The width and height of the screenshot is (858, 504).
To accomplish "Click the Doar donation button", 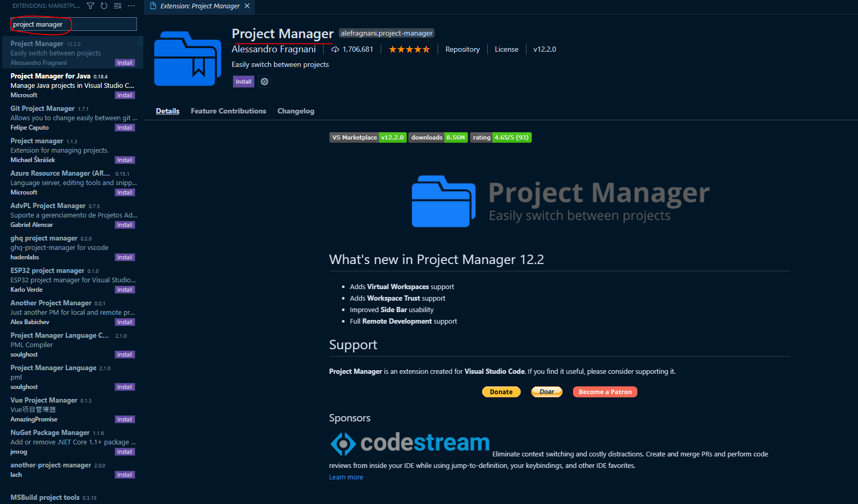I will pos(547,392).
